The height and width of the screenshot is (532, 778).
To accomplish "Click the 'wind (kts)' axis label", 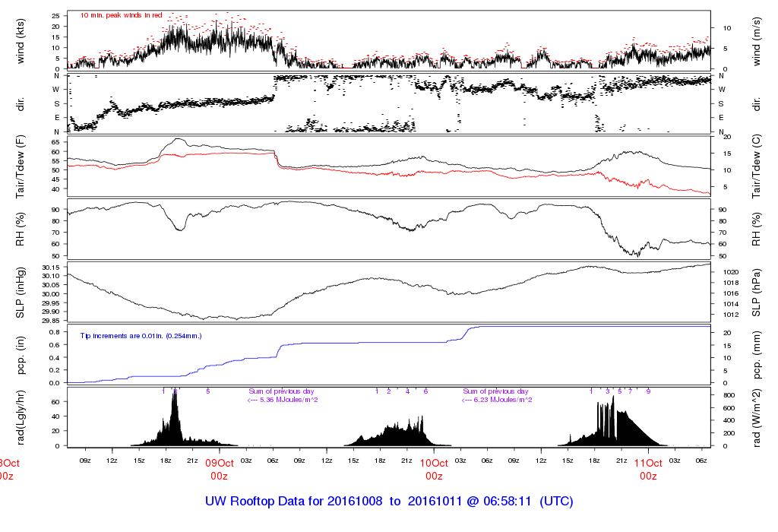I will (x=21, y=41).
